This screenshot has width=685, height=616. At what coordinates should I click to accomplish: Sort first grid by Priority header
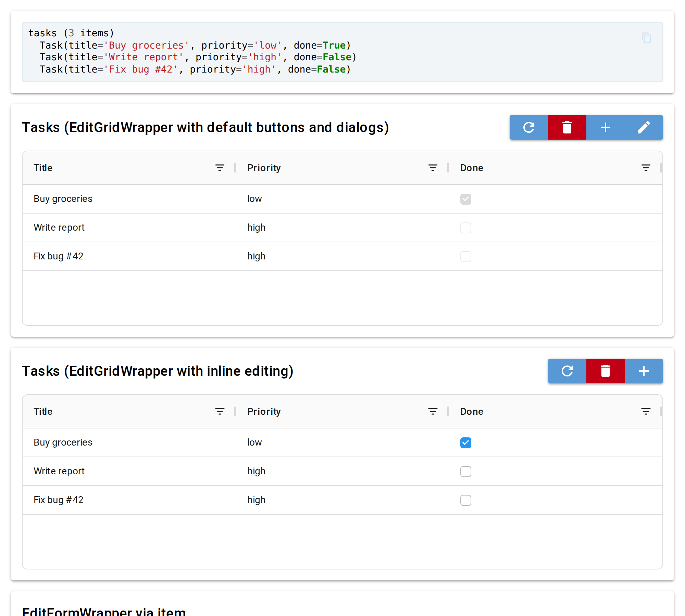click(264, 168)
